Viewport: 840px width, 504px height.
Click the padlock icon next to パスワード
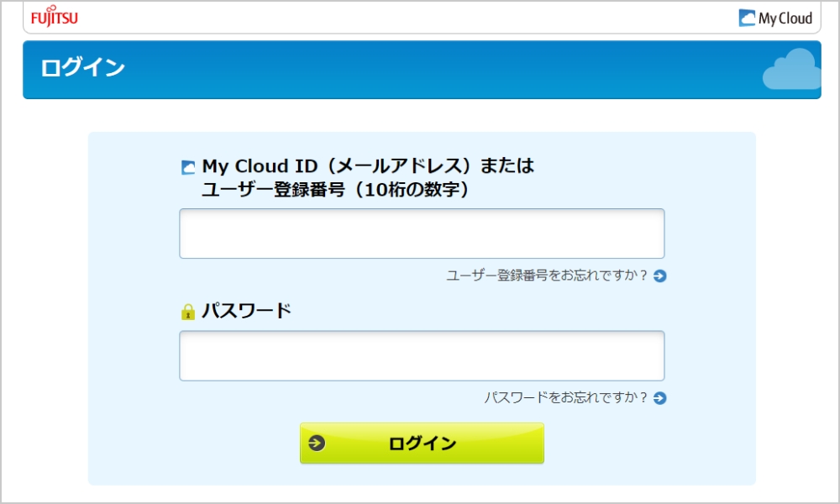click(187, 310)
